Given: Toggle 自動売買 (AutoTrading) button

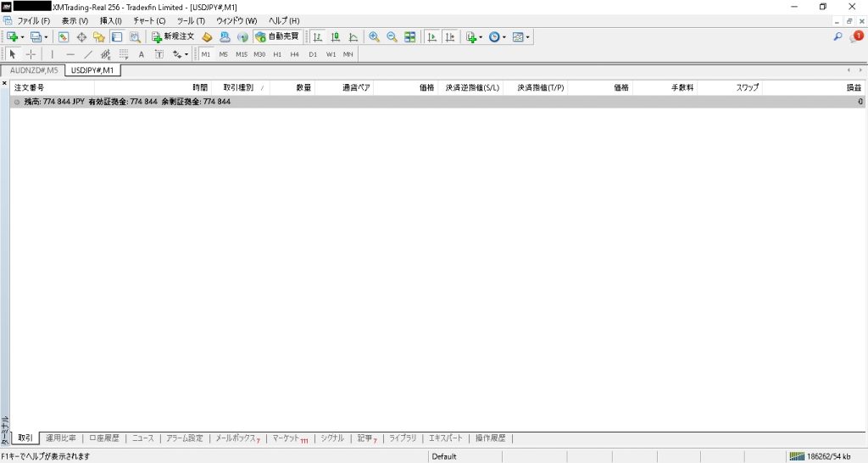Looking at the screenshot, I should tap(277, 37).
